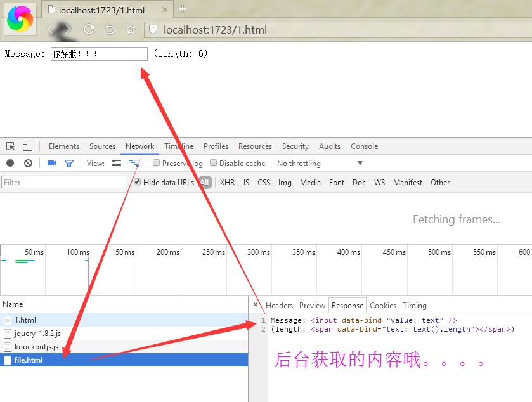Click the network Filter text box
The image size is (532, 402).
[x=65, y=182]
